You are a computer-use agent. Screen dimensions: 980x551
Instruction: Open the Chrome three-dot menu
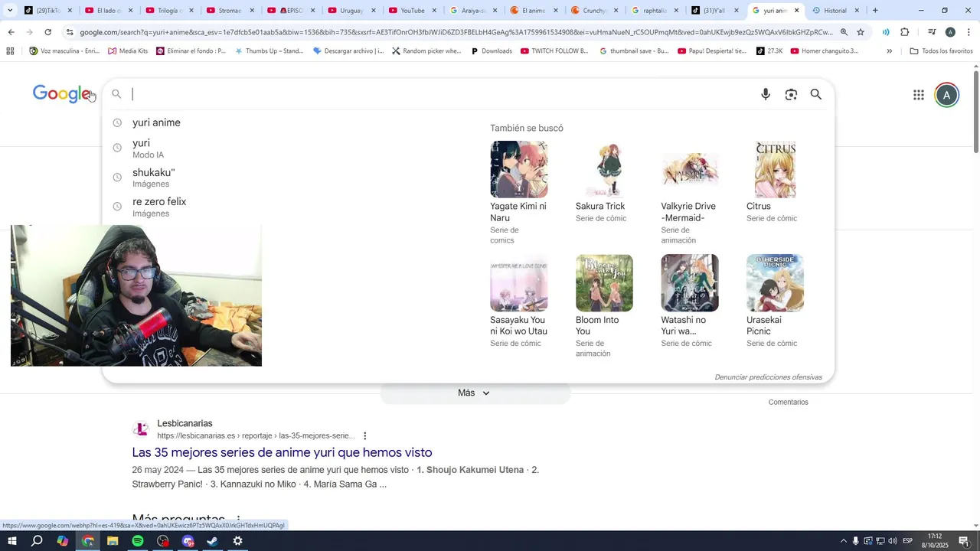[x=969, y=32]
